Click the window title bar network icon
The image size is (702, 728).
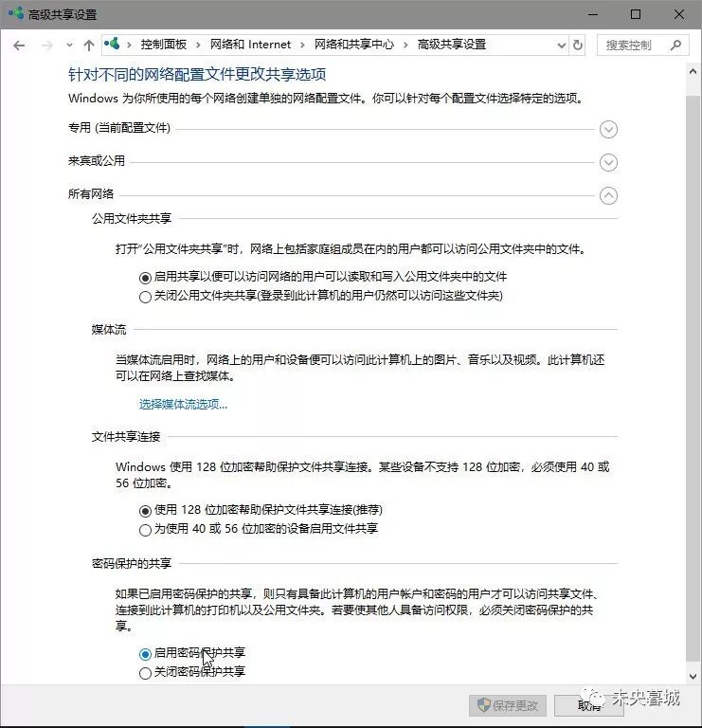coord(16,13)
